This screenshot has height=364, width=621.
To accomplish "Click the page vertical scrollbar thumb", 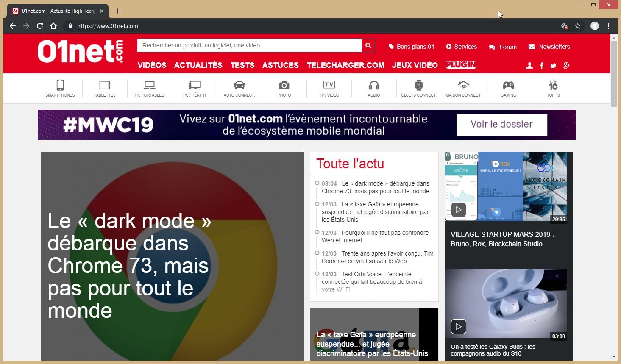I will 614,74.
